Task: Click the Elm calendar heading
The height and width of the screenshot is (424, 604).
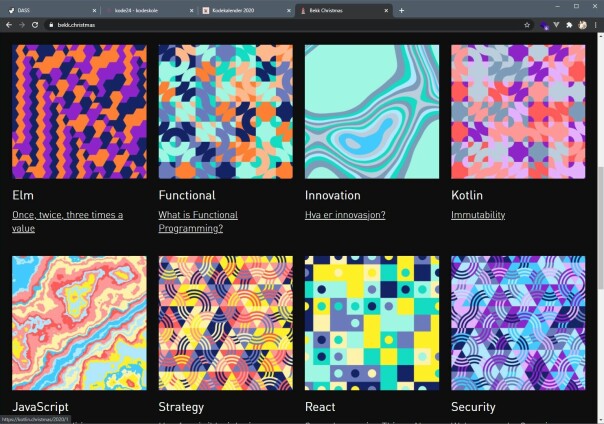Action: 23,195
